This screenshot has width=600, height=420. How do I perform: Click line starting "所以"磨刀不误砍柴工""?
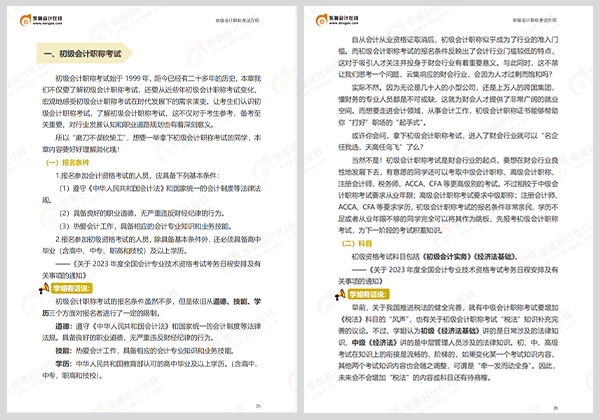coord(158,138)
